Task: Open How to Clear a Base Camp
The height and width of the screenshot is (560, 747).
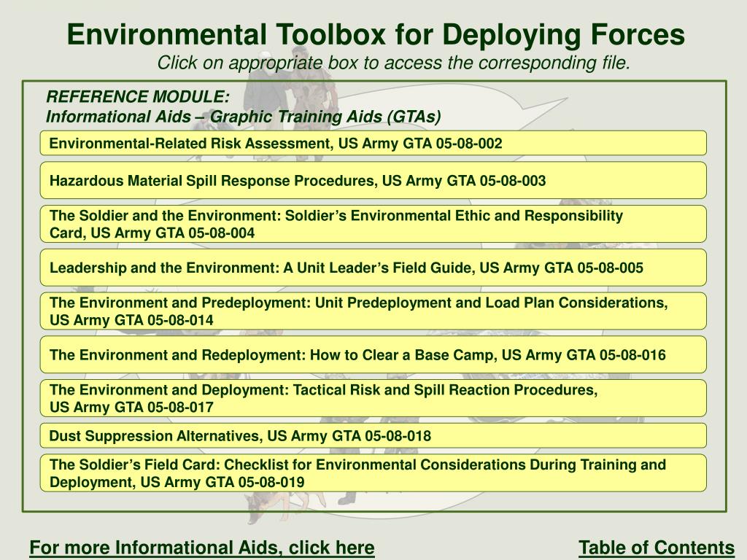Action: (x=373, y=355)
